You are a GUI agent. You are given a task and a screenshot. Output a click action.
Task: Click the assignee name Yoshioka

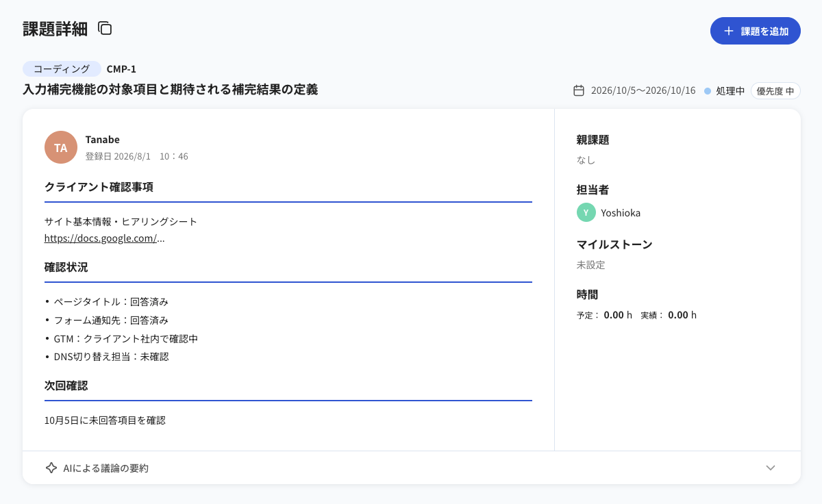[621, 212]
